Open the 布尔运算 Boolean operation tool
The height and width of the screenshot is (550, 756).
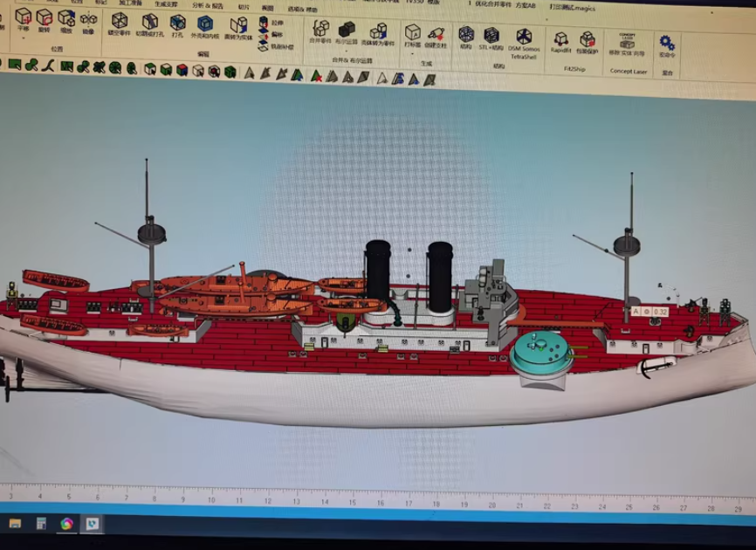click(x=347, y=33)
